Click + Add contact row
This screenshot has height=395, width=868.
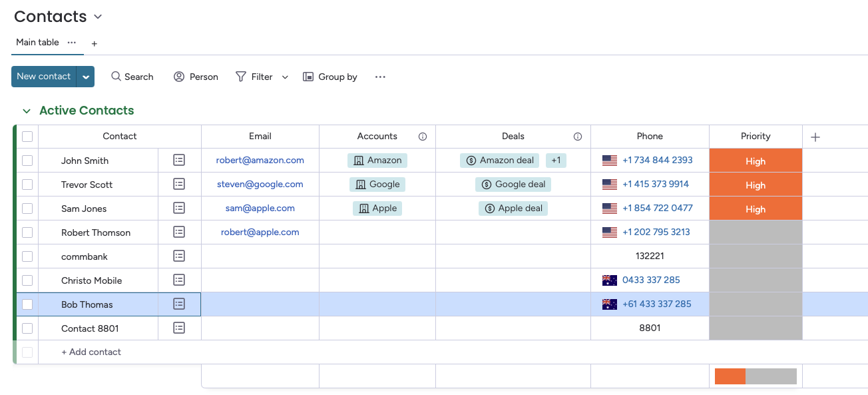pyautogui.click(x=91, y=352)
